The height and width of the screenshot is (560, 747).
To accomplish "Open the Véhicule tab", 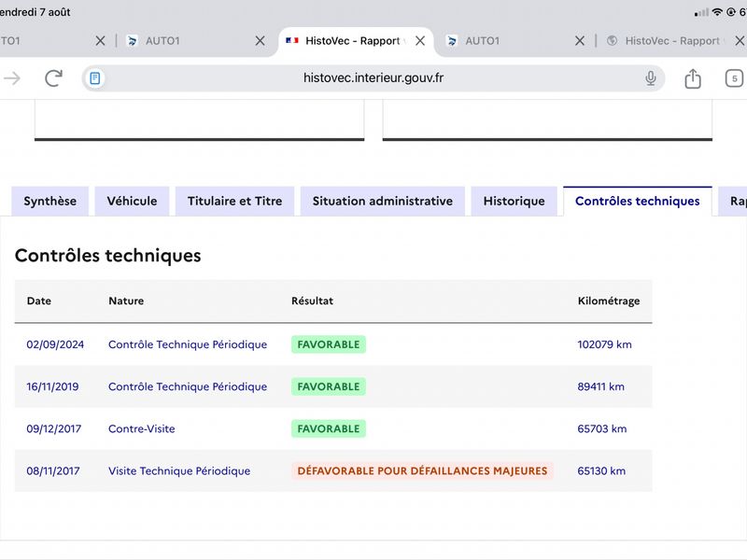I will [132, 201].
